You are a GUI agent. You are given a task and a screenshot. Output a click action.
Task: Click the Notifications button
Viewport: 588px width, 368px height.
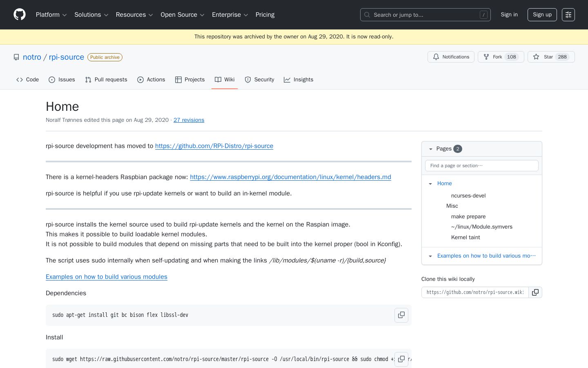tap(451, 57)
